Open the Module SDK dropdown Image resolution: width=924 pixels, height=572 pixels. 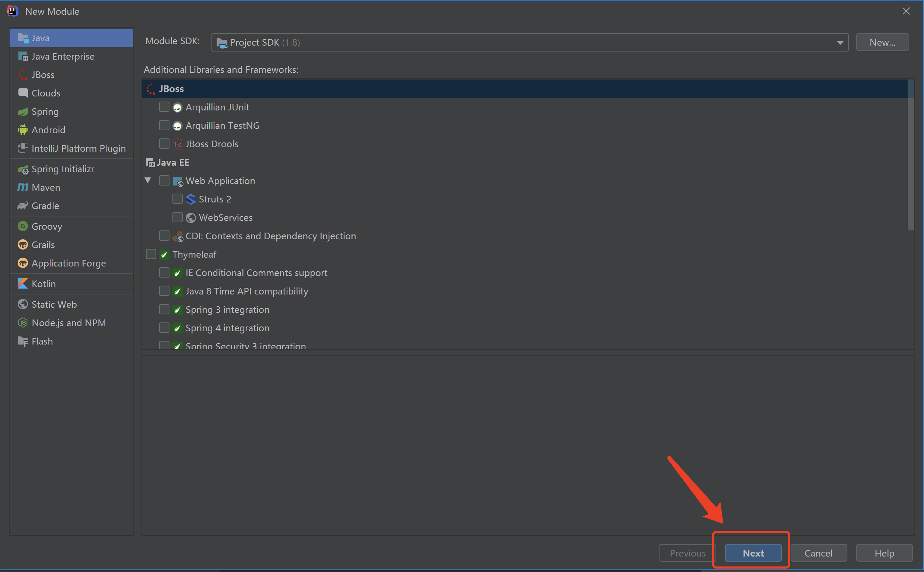click(840, 42)
